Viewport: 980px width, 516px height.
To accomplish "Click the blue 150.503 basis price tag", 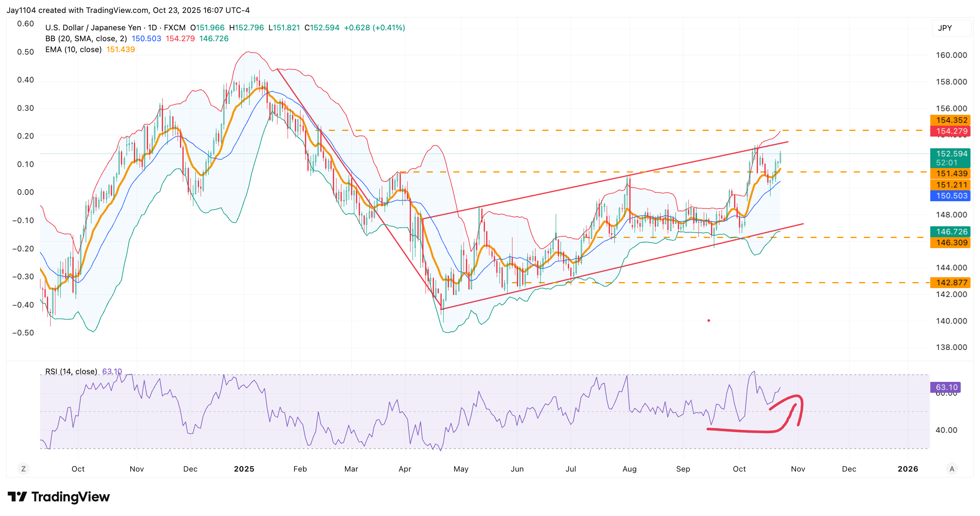I will click(950, 196).
